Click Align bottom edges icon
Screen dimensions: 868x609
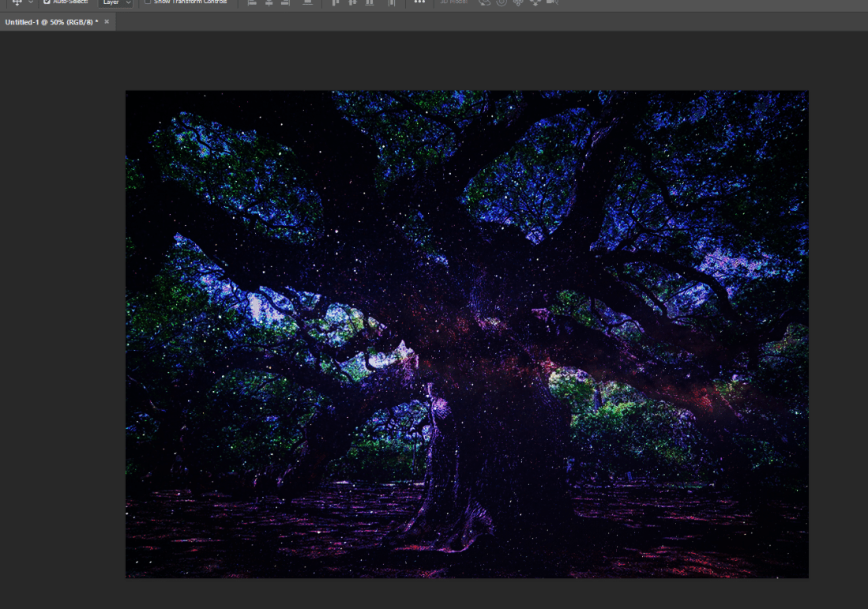point(369,3)
